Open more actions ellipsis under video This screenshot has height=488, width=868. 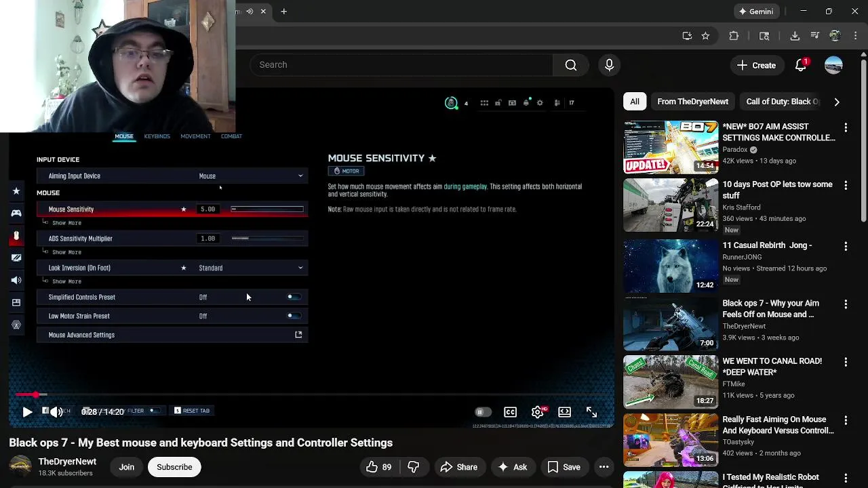(604, 467)
